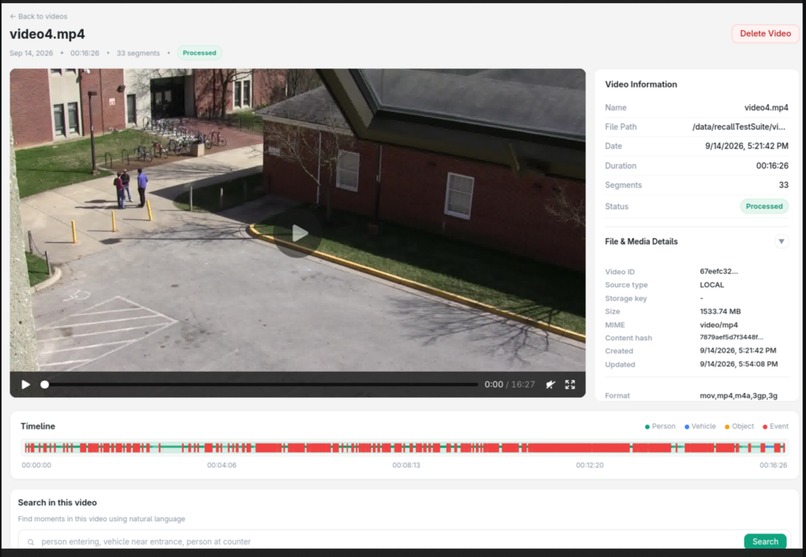Click the Delete Video button

pyautogui.click(x=765, y=33)
